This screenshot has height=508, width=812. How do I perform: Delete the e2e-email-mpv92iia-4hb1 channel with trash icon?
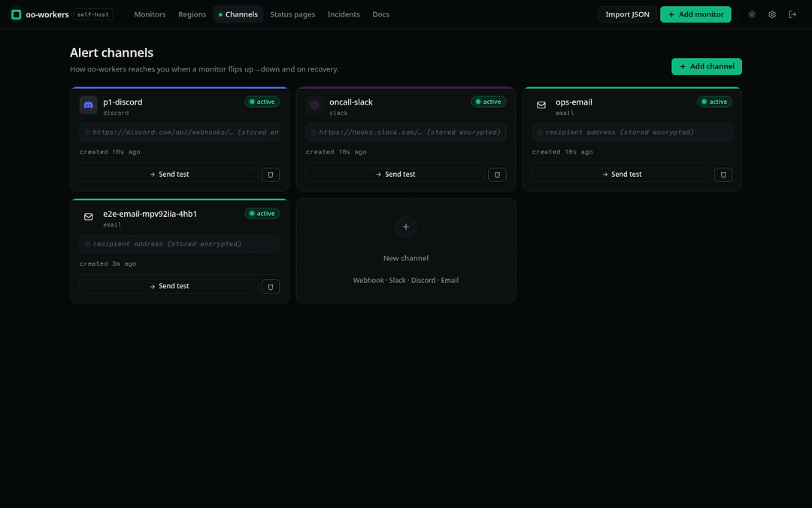(x=271, y=287)
